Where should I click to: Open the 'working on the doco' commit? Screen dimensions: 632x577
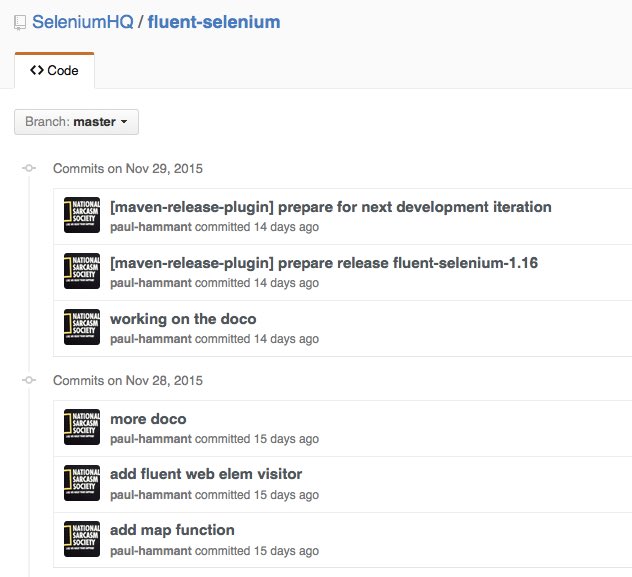point(183,319)
